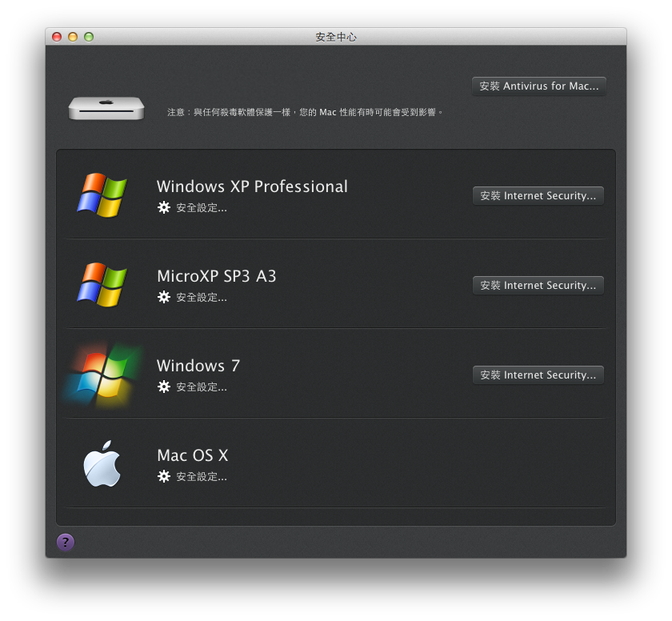Open 安全設定 for MicroXP SP3 A3
Viewport: 672px width, 621px height.
202,298
